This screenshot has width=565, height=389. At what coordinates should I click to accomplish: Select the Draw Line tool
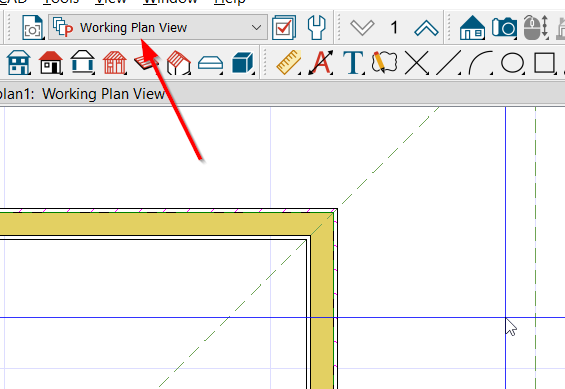pos(449,63)
